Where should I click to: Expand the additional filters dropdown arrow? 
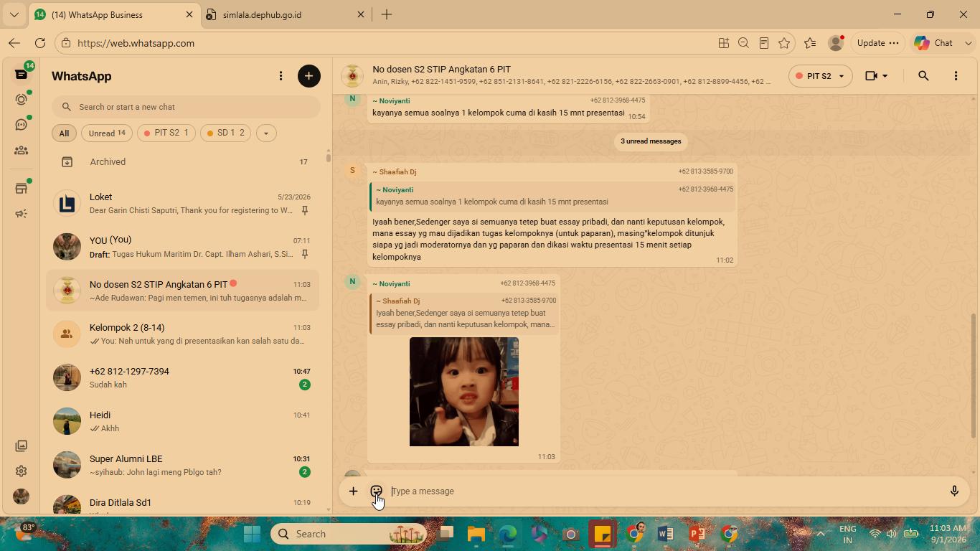tap(266, 133)
